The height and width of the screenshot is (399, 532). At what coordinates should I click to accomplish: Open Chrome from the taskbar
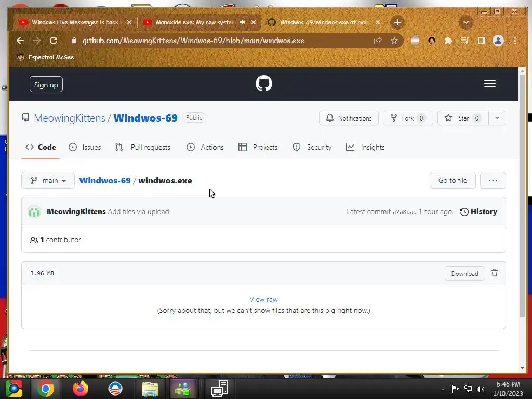tap(46, 389)
